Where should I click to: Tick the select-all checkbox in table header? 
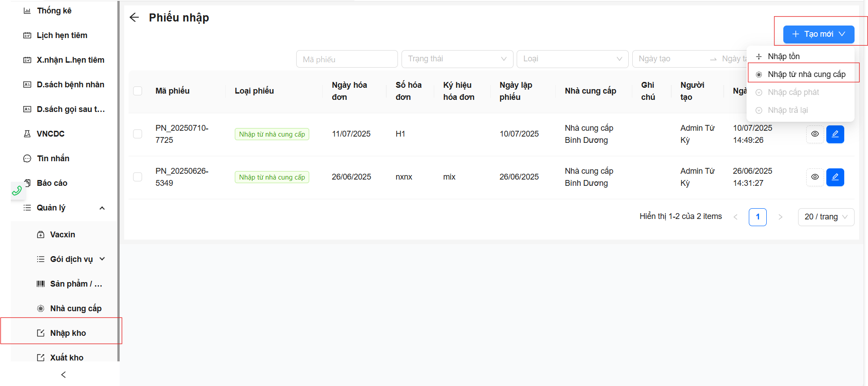pos(138,91)
